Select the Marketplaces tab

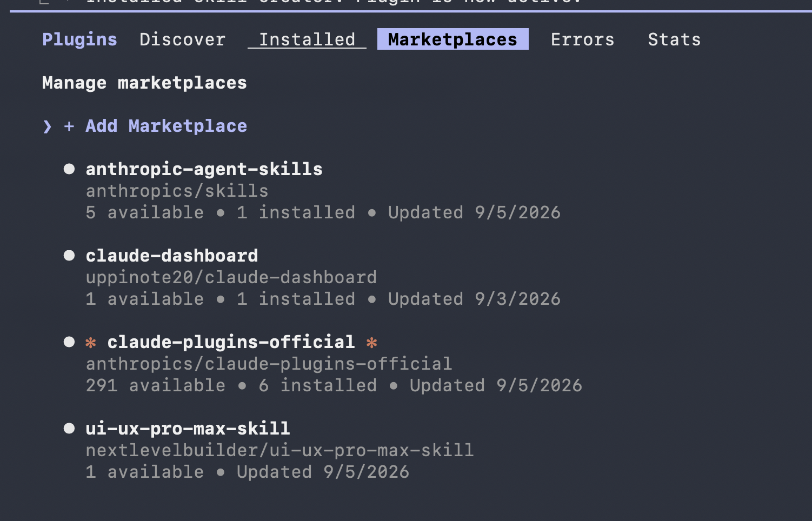click(x=452, y=39)
